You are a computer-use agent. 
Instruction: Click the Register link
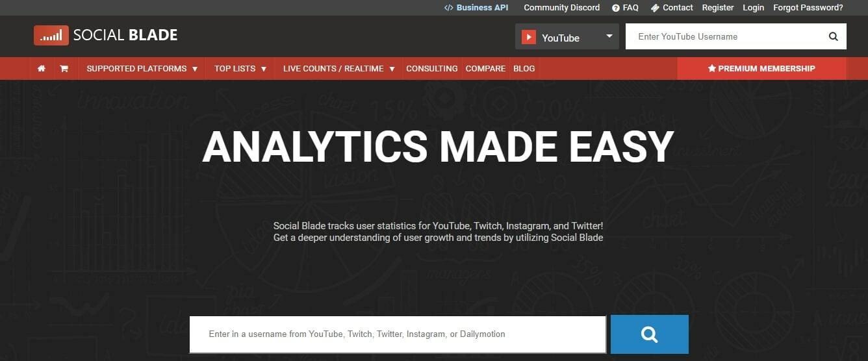718,8
